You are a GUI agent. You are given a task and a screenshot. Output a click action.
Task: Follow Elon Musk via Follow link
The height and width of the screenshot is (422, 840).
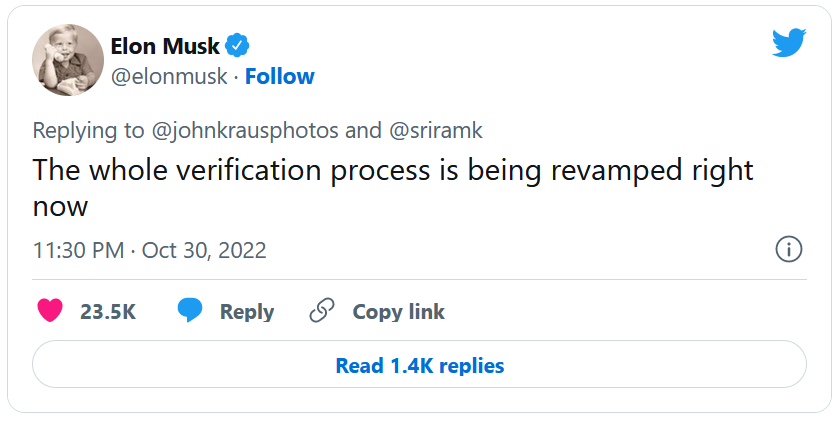point(280,76)
